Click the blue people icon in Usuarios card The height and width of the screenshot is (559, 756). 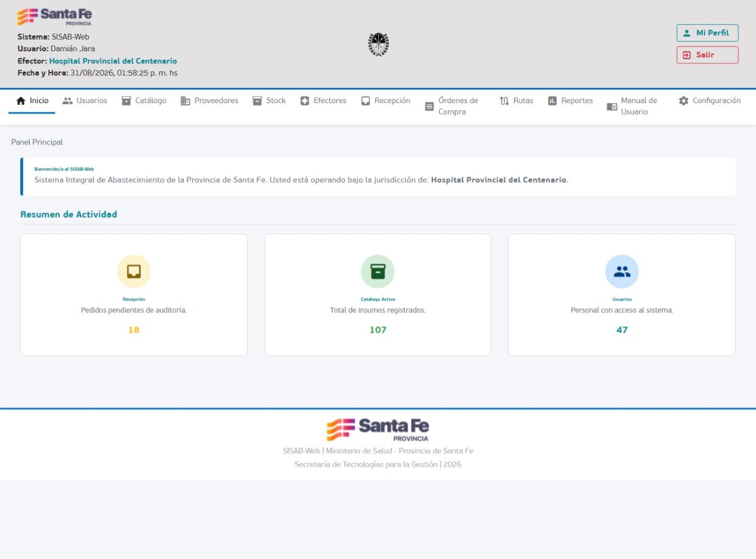[622, 271]
